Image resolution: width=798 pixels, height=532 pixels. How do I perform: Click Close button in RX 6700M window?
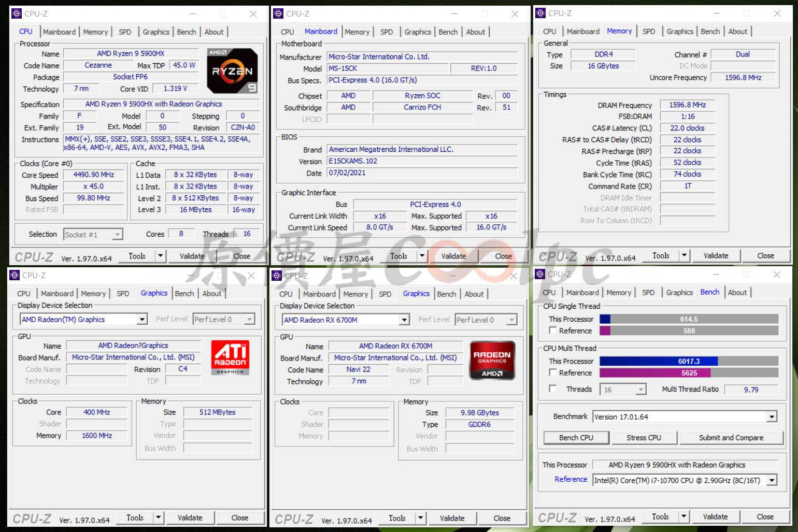pos(502,518)
